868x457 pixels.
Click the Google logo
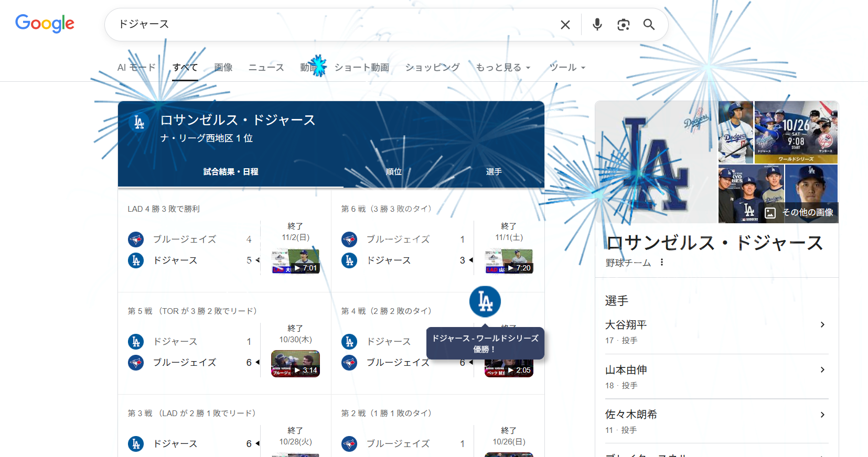click(x=45, y=24)
